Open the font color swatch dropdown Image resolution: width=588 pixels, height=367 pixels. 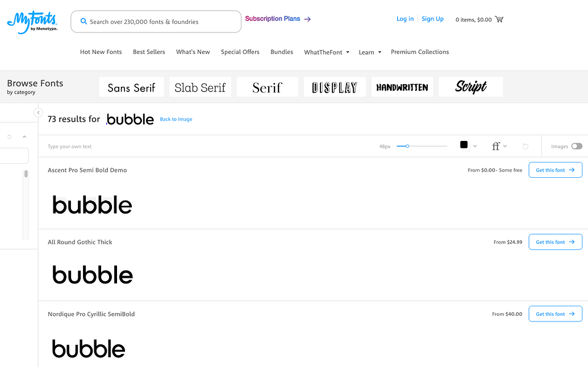(467, 146)
